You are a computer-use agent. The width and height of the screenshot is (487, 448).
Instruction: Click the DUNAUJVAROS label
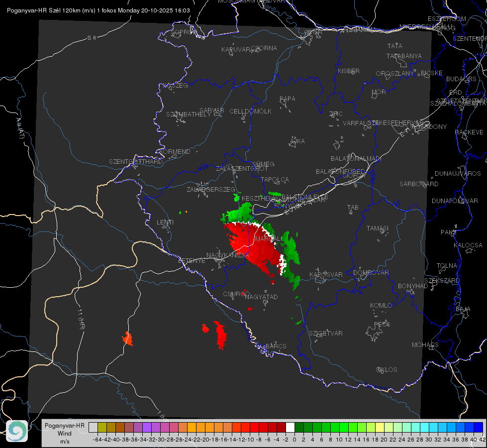click(x=458, y=174)
